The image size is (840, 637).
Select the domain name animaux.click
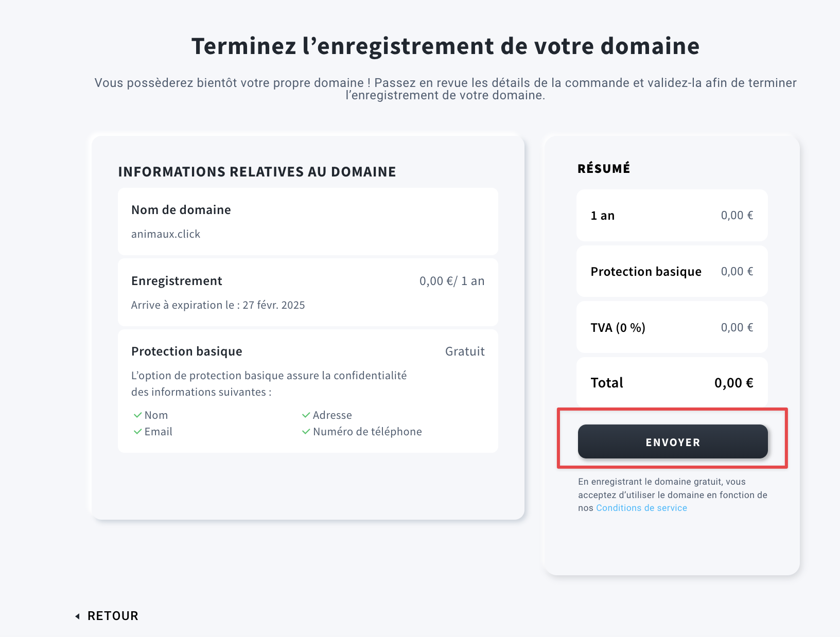pyautogui.click(x=166, y=234)
